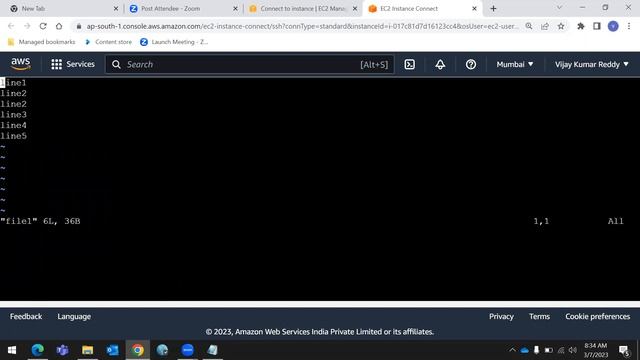Open Microsoft Edge from taskbar
Viewport: 640px width, 360px height.
pos(38,350)
